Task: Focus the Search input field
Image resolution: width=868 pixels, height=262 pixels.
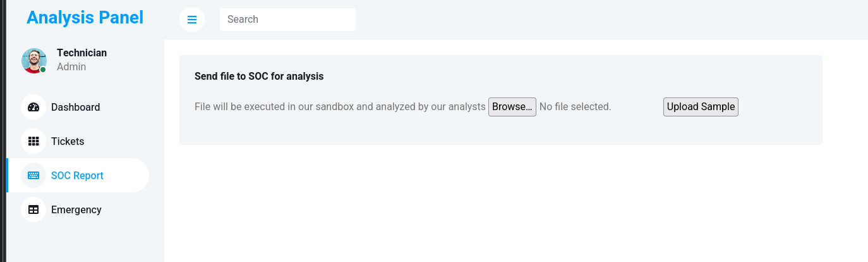Action: pos(287,20)
